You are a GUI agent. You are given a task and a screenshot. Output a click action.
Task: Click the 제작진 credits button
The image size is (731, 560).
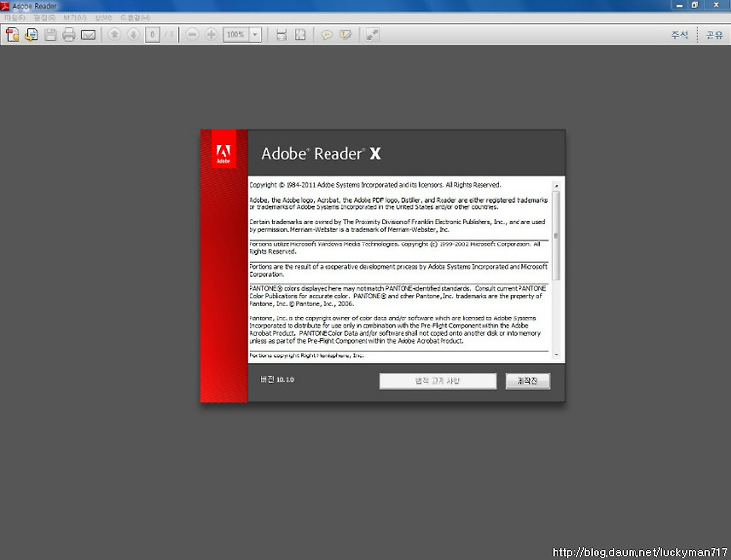[527, 381]
